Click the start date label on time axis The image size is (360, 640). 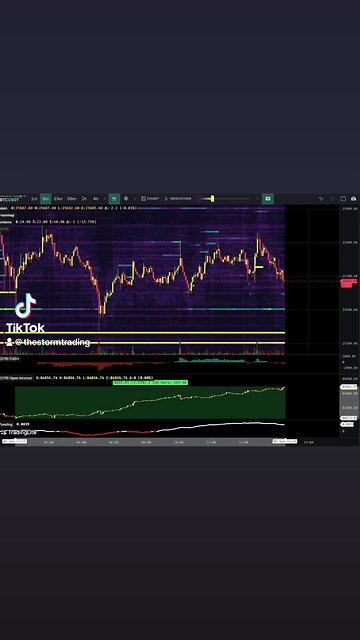click(14, 442)
